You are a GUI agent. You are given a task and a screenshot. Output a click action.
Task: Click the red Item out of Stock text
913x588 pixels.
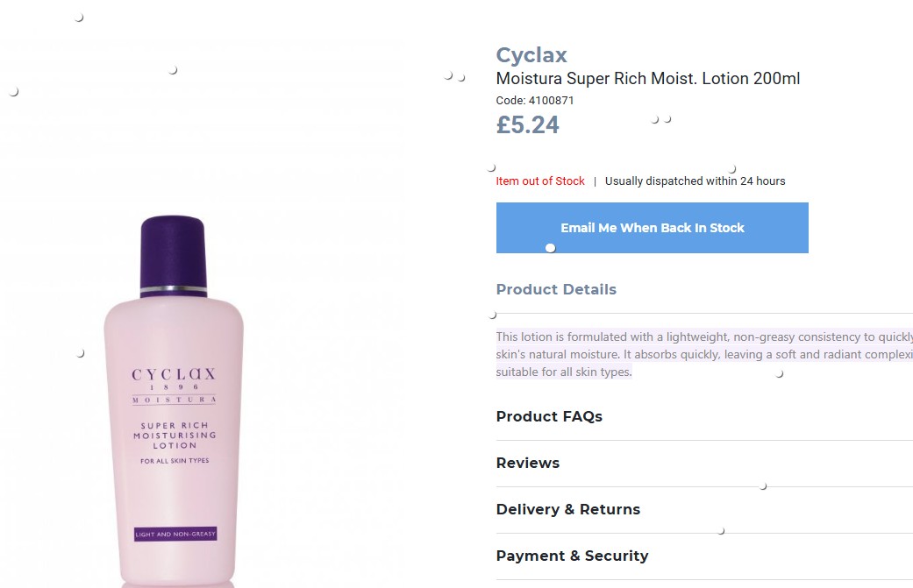tap(540, 181)
